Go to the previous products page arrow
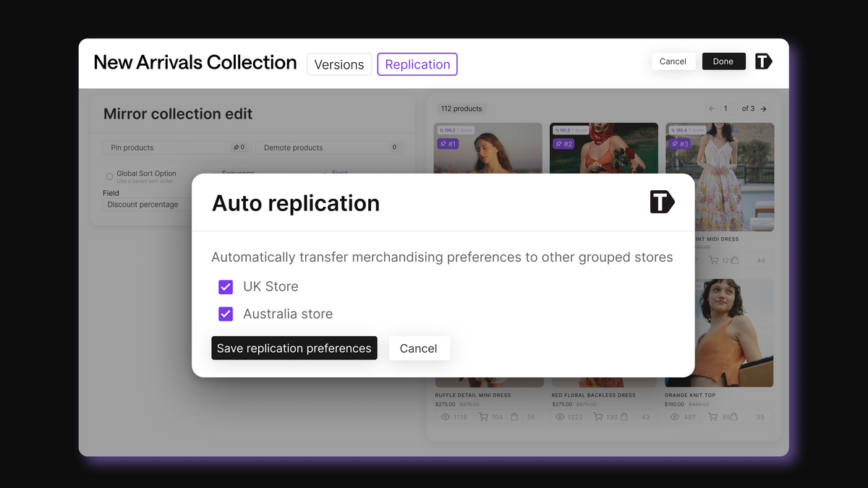868x488 pixels. (x=712, y=109)
